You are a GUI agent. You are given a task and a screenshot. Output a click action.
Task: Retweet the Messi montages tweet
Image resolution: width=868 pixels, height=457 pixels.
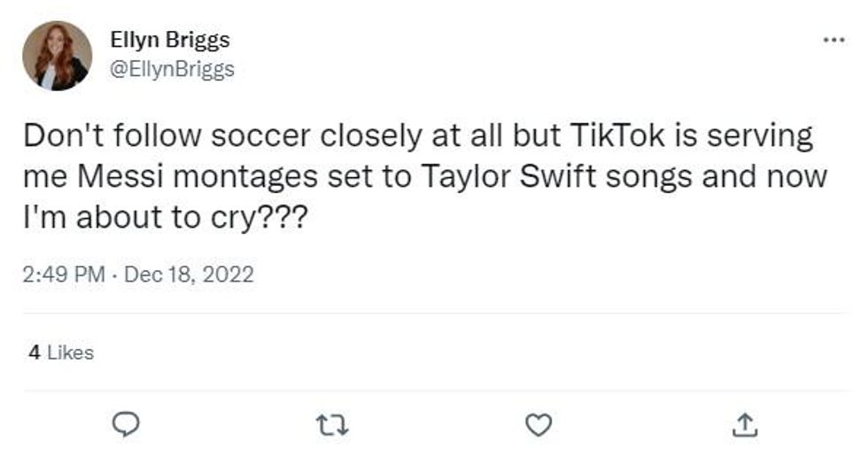click(x=334, y=426)
